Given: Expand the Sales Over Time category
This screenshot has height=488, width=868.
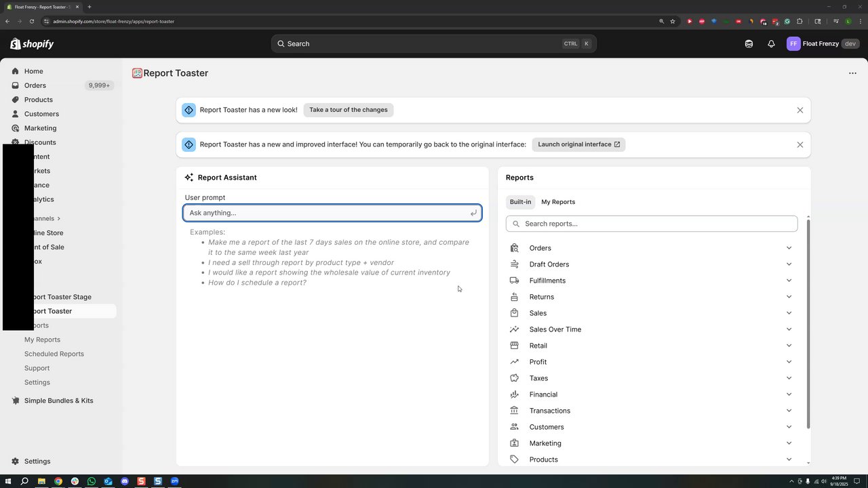Looking at the screenshot, I should coord(652,329).
